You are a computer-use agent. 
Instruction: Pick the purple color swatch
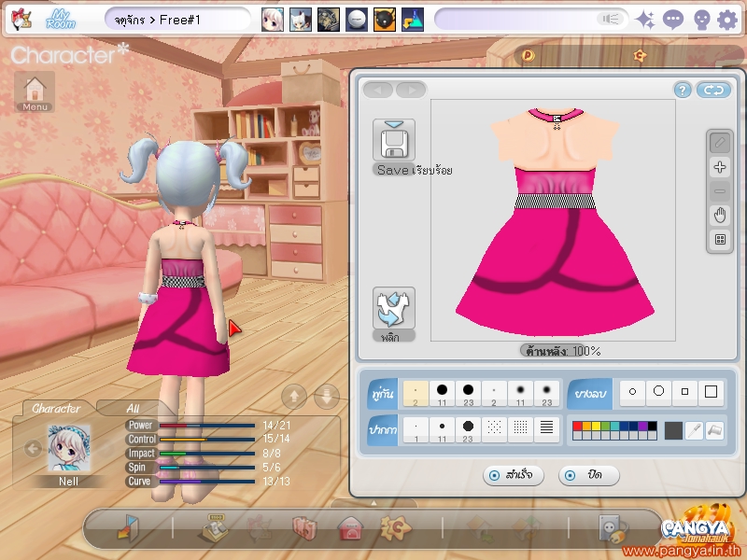click(x=642, y=426)
